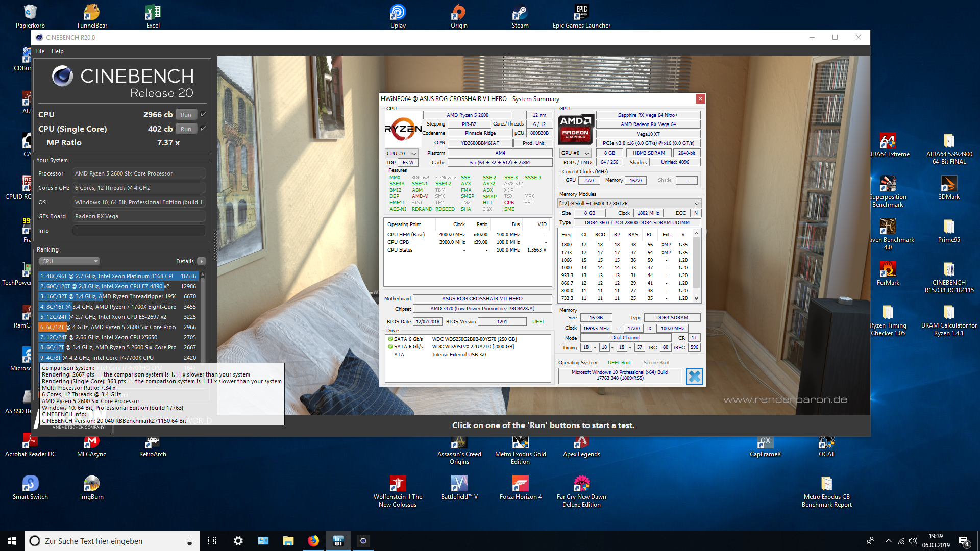Toggle the CPU Single Core checkbox

tap(203, 129)
